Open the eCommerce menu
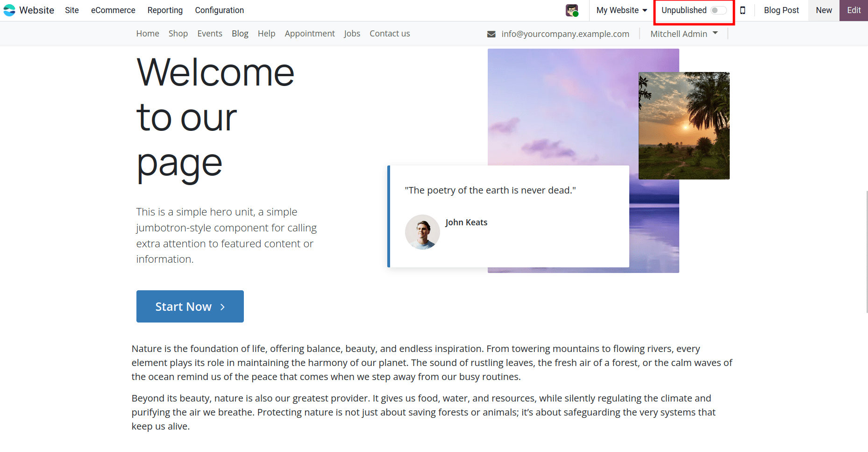Screen dimensions: 868x452 113,10
